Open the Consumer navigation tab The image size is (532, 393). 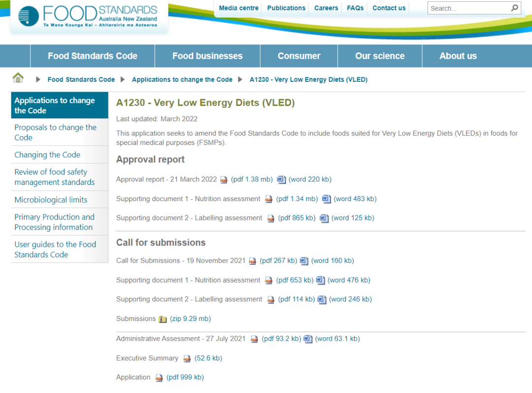tap(299, 56)
